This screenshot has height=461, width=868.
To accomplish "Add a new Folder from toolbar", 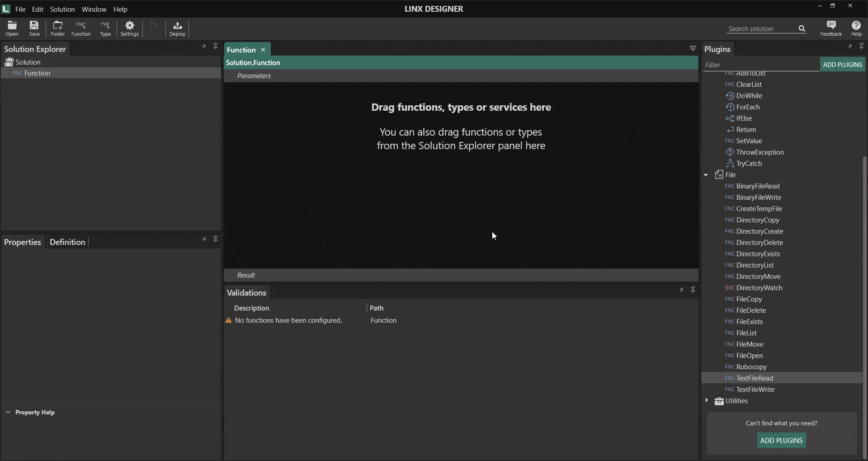I will tap(58, 28).
